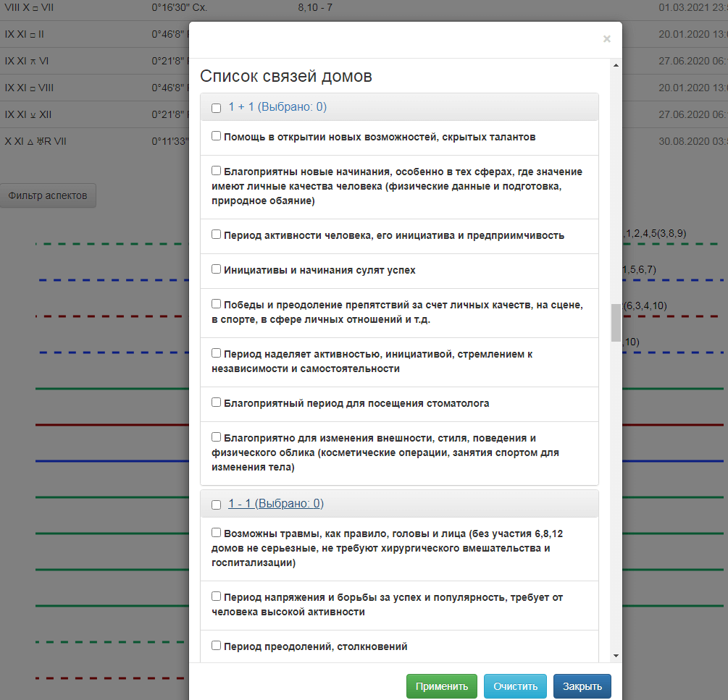
Task: Clear selections using the 'Очистить' button
Action: tap(515, 686)
